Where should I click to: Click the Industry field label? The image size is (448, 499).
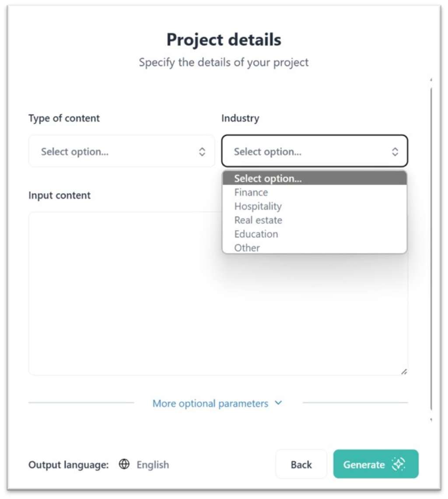pos(240,118)
